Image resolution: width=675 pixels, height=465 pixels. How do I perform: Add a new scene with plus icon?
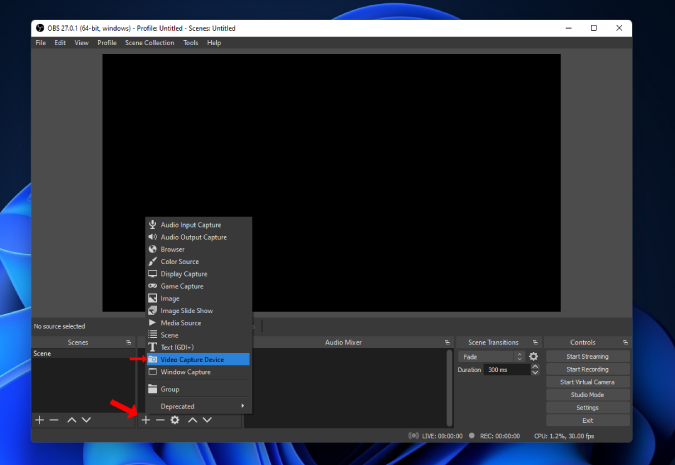coord(40,420)
